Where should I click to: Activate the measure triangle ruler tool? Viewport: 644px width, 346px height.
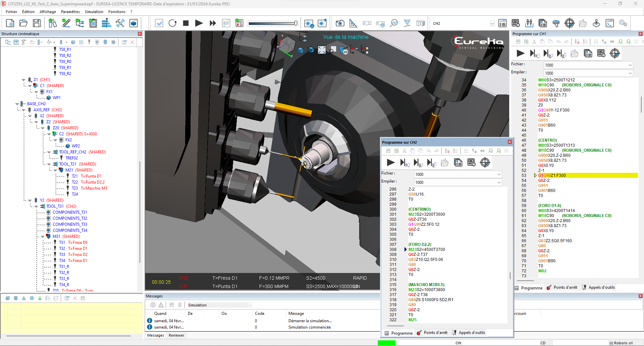tap(353, 23)
